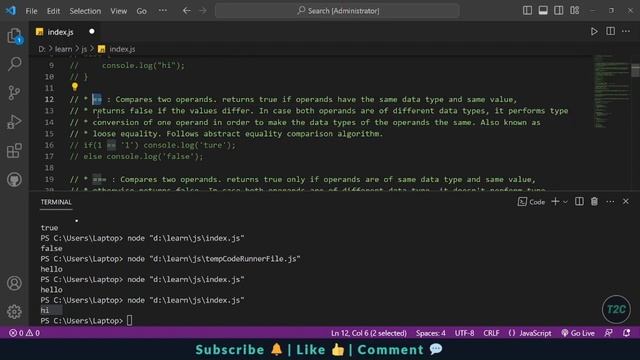Add a new terminal with plus icon

tap(555, 202)
